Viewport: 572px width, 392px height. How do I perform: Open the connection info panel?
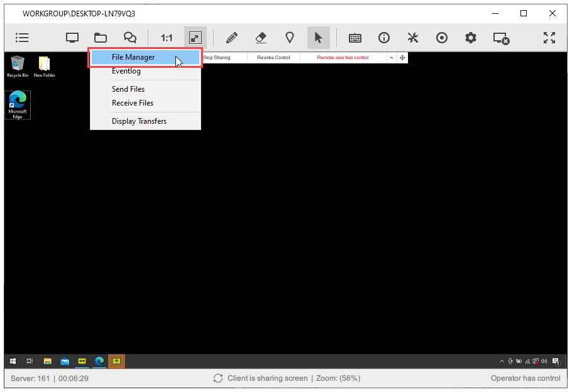pos(384,38)
